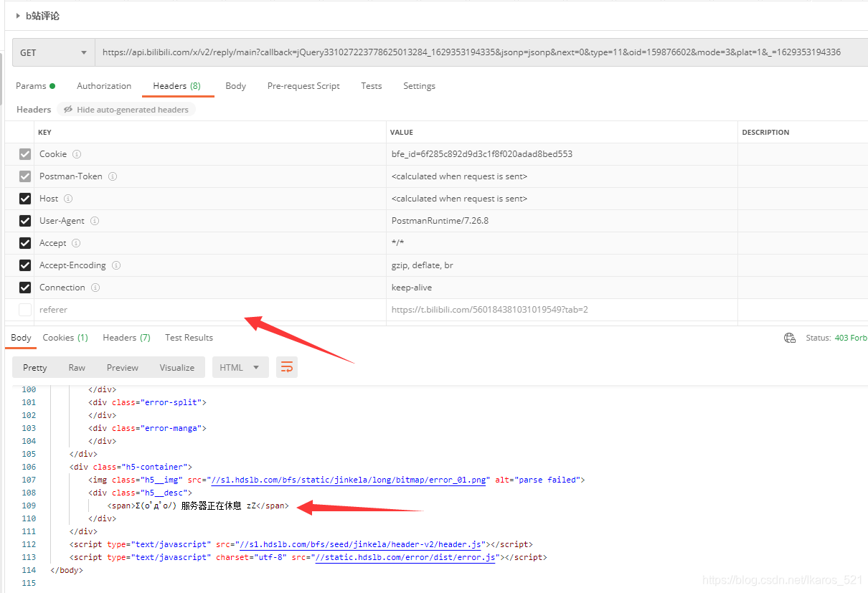This screenshot has width=868, height=593.
Task: Open the error/dist/error.js script link
Action: coord(406,557)
